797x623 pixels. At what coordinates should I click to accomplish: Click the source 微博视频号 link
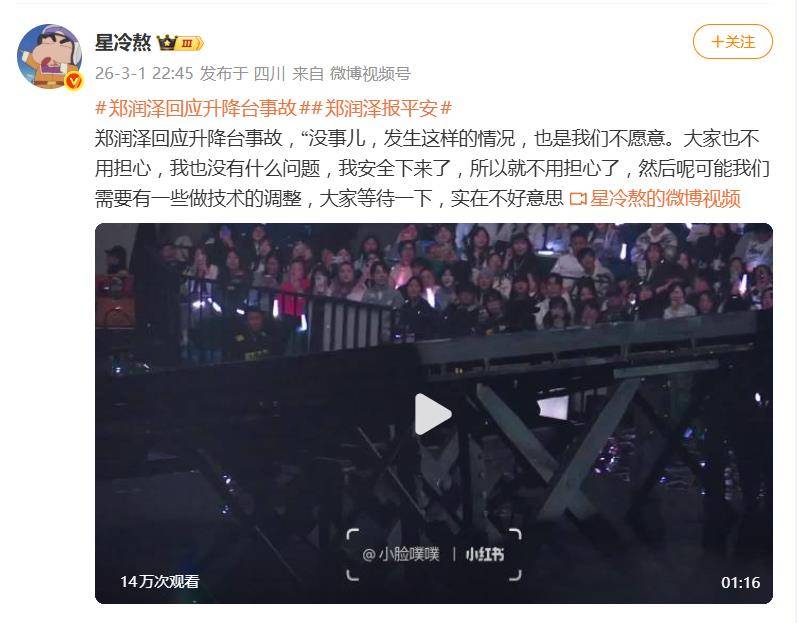[370, 74]
